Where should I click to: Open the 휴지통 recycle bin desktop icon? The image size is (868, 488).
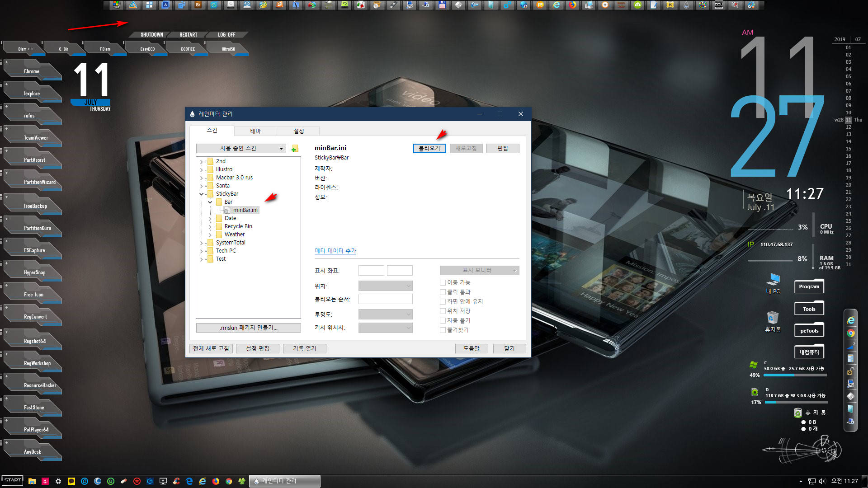pos(773,322)
